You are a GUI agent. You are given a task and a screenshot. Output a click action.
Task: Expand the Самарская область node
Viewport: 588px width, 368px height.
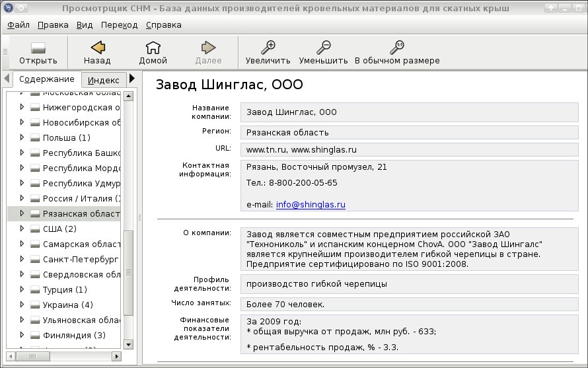[22, 243]
